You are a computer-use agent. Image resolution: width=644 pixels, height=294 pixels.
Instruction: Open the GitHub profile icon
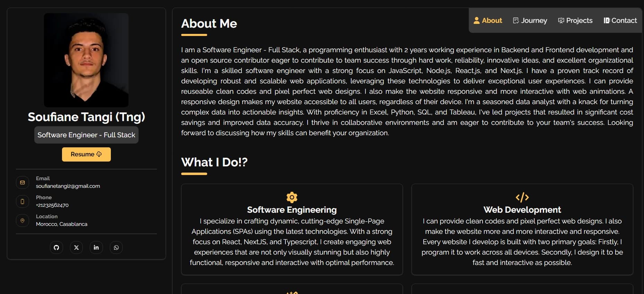(x=56, y=248)
